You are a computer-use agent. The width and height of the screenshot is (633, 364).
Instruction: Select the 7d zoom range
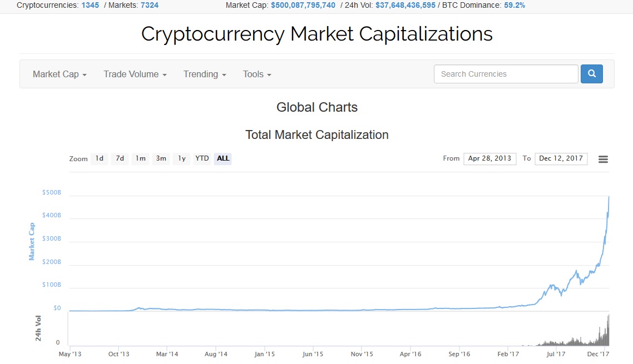click(x=120, y=158)
